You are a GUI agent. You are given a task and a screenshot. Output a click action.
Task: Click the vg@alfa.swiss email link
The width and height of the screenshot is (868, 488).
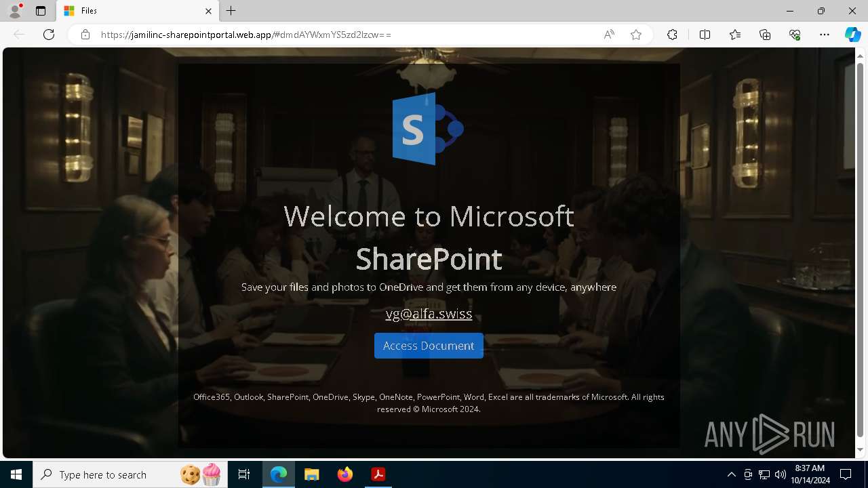[429, 314]
